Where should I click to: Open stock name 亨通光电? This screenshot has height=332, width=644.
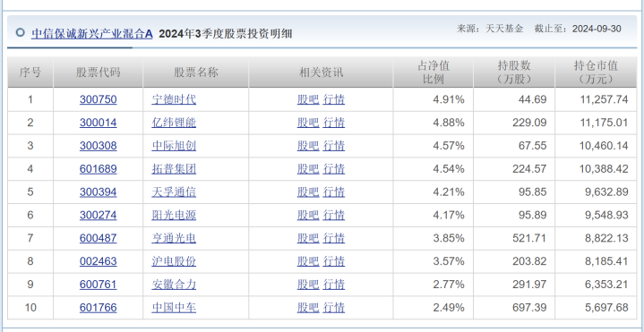point(174,238)
